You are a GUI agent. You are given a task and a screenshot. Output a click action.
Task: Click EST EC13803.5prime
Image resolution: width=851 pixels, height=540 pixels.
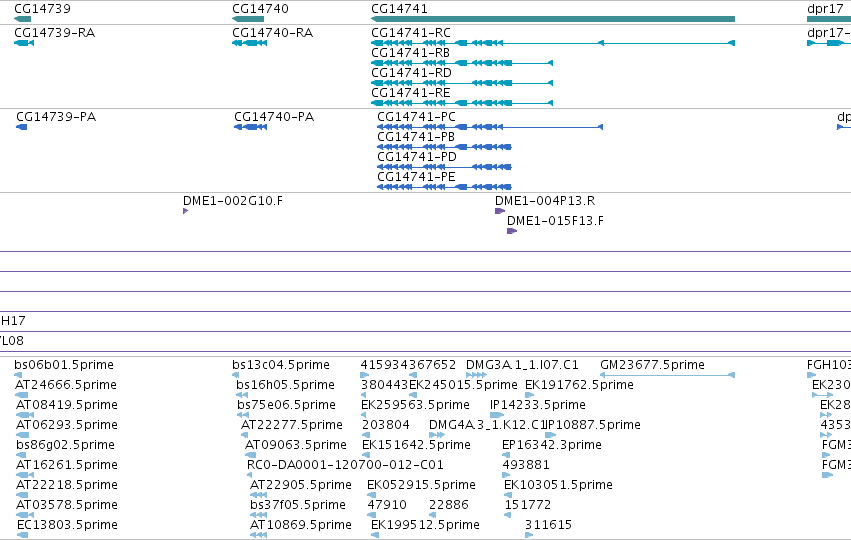(x=67, y=525)
